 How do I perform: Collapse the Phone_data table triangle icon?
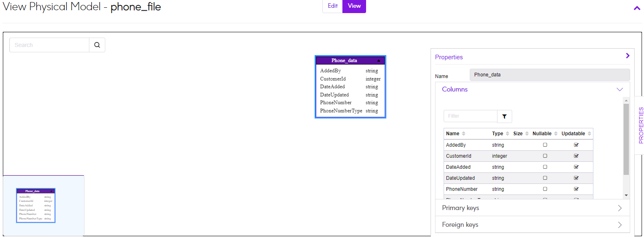[379, 60]
